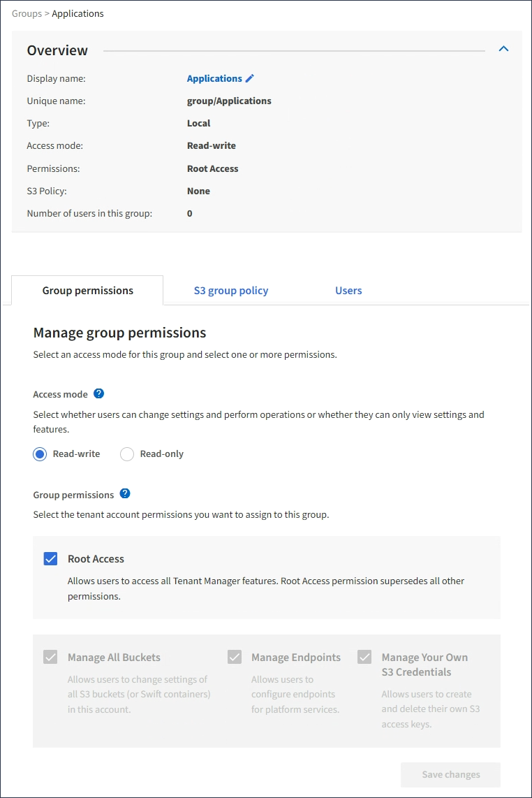Click the Group permissions help icon
The width and height of the screenshot is (532, 798).
click(125, 494)
